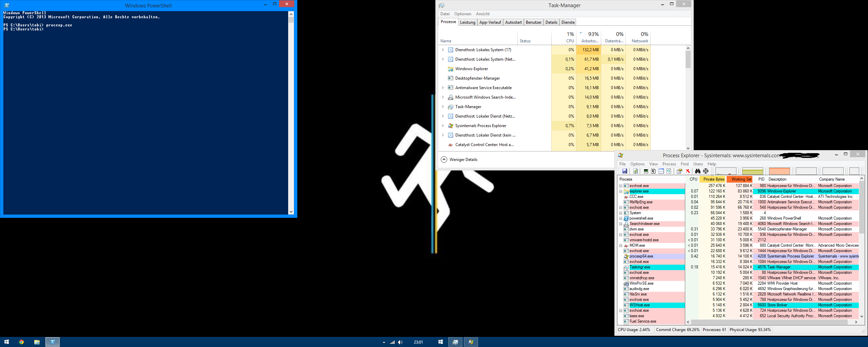Viewport: 868px width, 347px height.
Task: Select the crosshair Find Window's Process icon
Action: click(706, 171)
